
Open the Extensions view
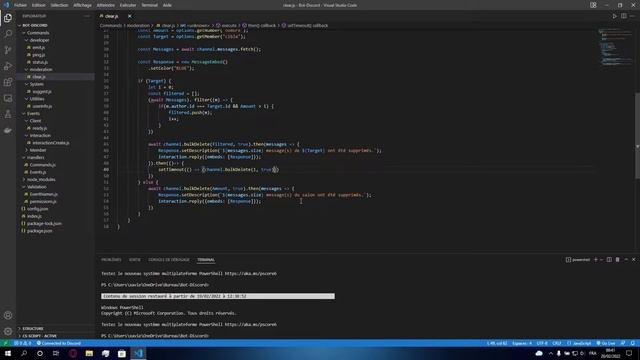[8, 82]
